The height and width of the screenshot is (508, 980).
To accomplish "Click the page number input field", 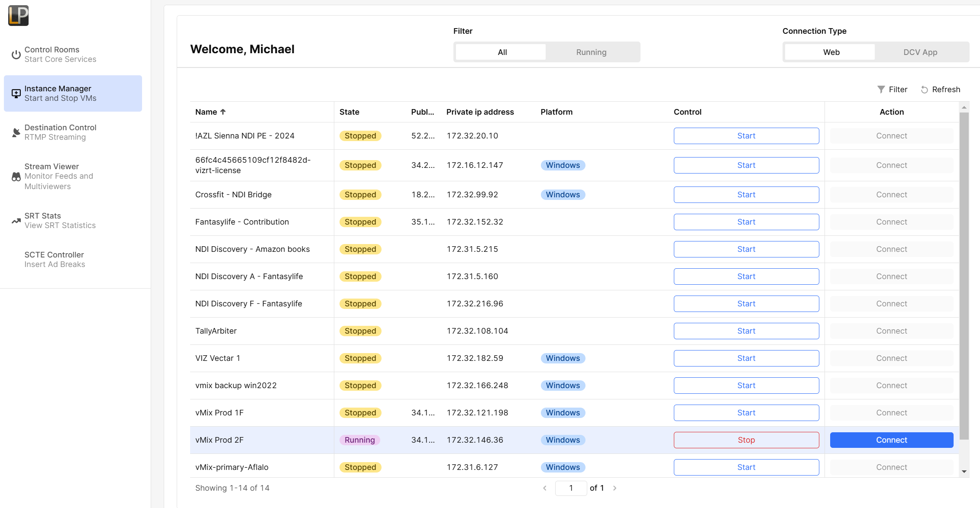I will 571,488.
